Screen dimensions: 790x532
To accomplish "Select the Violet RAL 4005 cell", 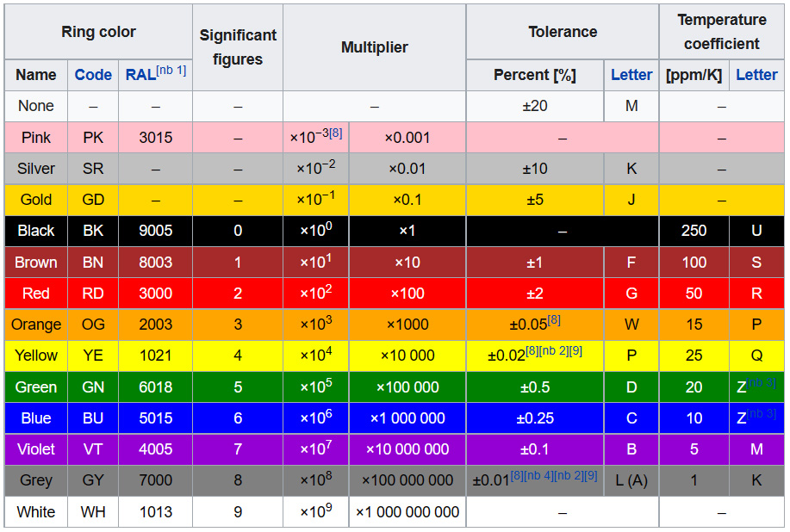I will 154,449.
